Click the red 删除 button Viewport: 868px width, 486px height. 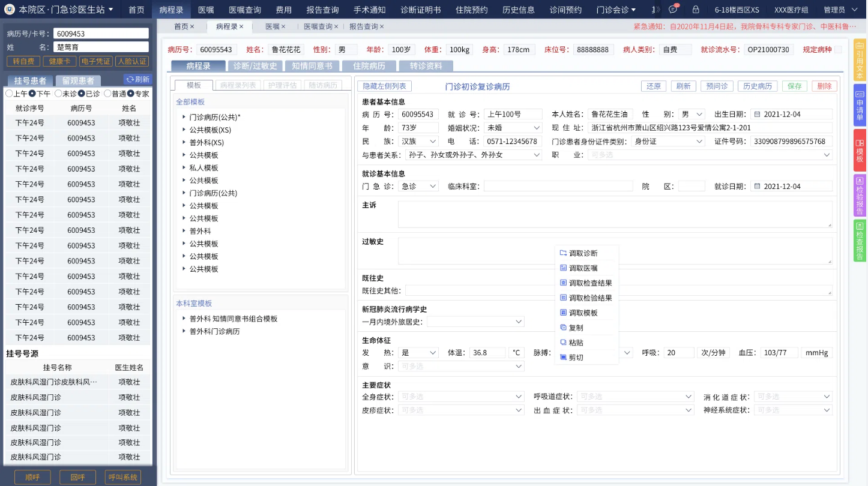[x=825, y=86]
